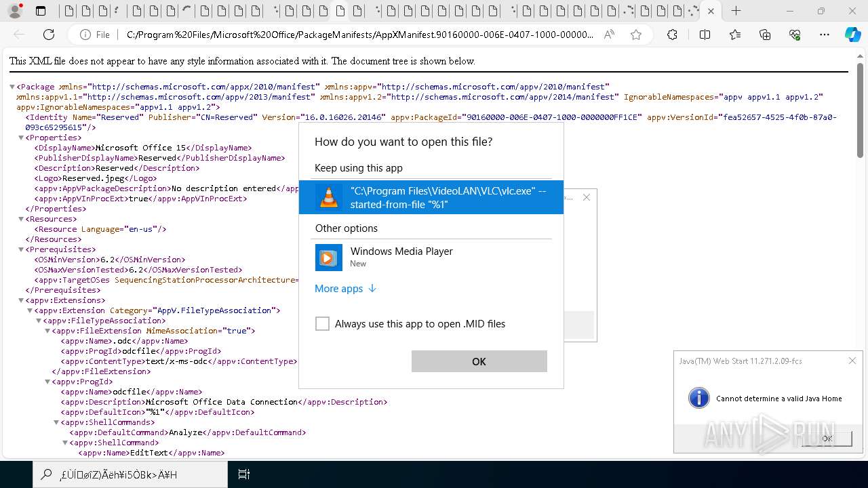Click the 'Microsoft Office 15' DisplayName text
Viewport: 868px width, 488px height.
point(140,148)
